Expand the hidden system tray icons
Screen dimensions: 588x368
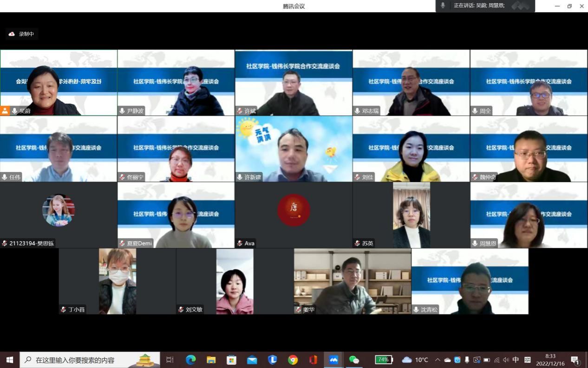438,360
